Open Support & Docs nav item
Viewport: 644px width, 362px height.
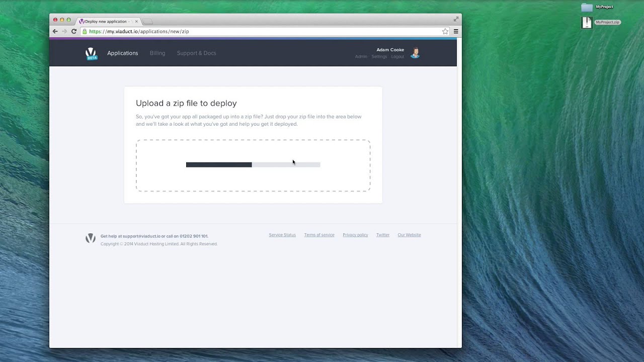pyautogui.click(x=196, y=53)
